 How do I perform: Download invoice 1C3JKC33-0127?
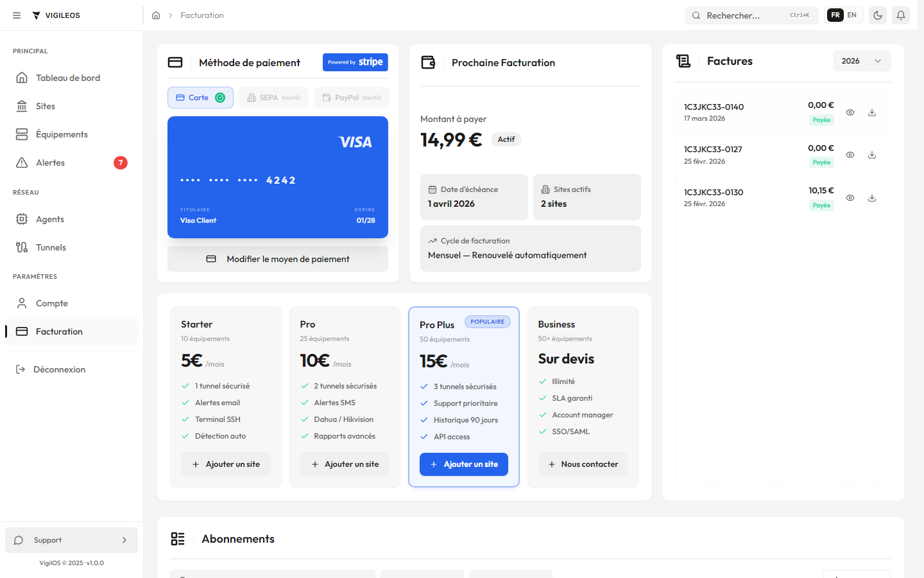tap(872, 155)
